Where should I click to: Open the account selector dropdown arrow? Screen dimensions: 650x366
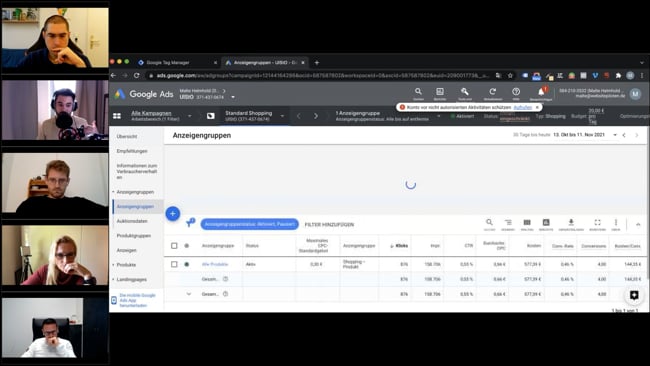[x=233, y=97]
